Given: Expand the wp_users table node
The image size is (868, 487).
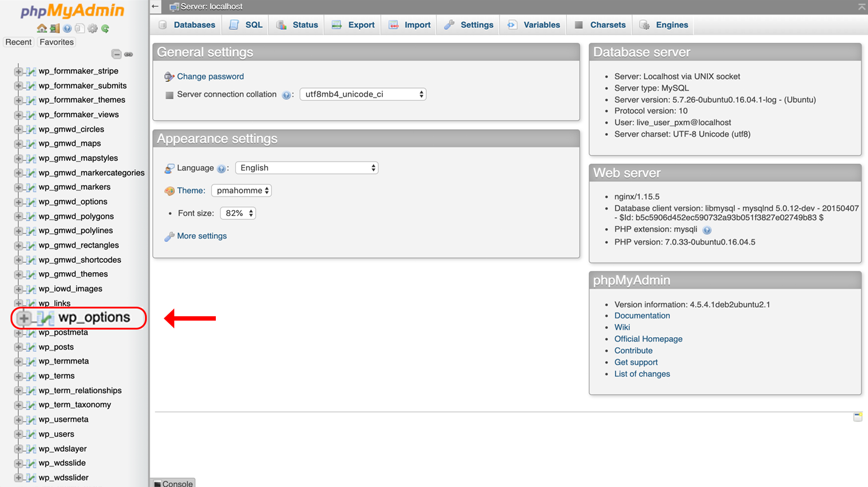Looking at the screenshot, I should (19, 434).
